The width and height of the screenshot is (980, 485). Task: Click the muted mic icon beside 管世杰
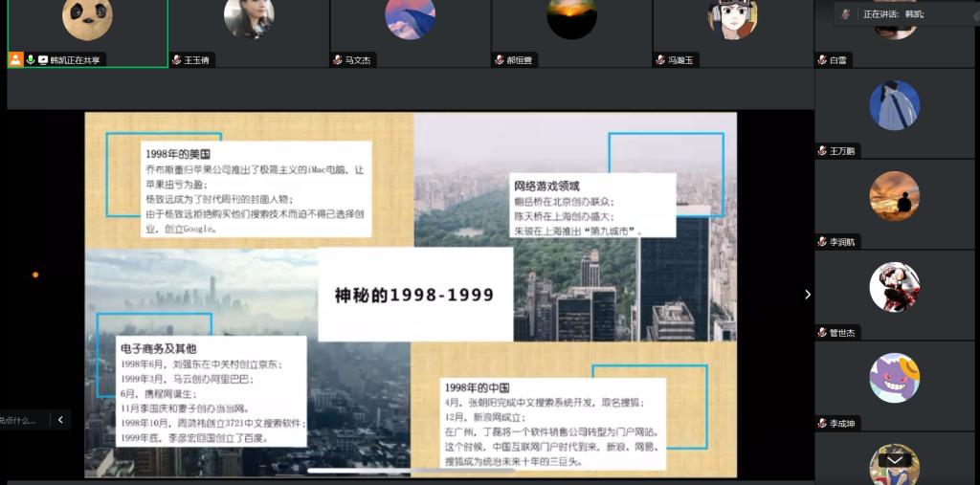[x=822, y=333]
